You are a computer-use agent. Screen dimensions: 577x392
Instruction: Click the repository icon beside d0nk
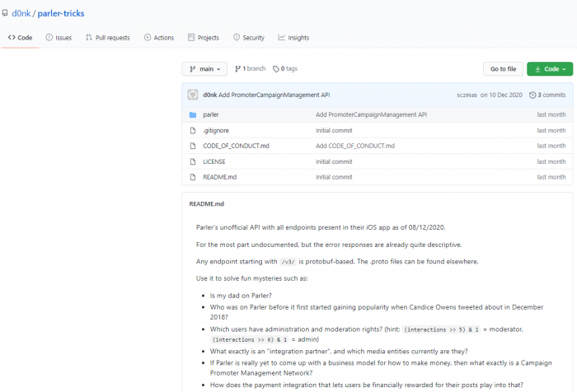click(5, 14)
